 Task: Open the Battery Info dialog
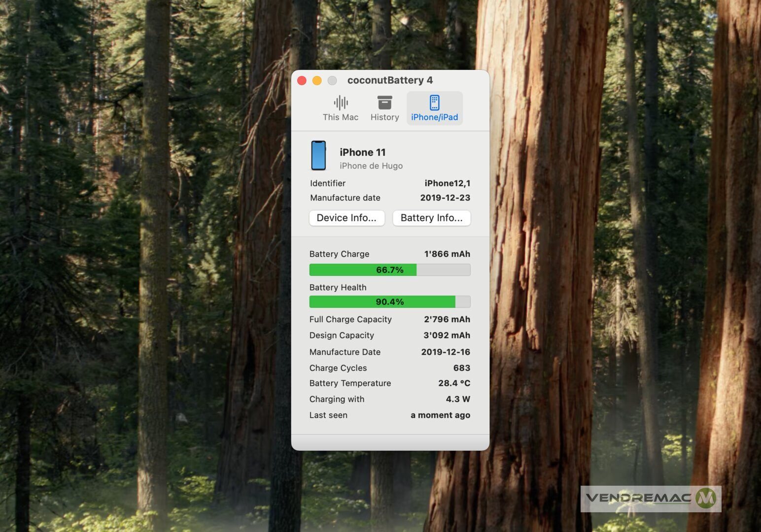click(431, 218)
